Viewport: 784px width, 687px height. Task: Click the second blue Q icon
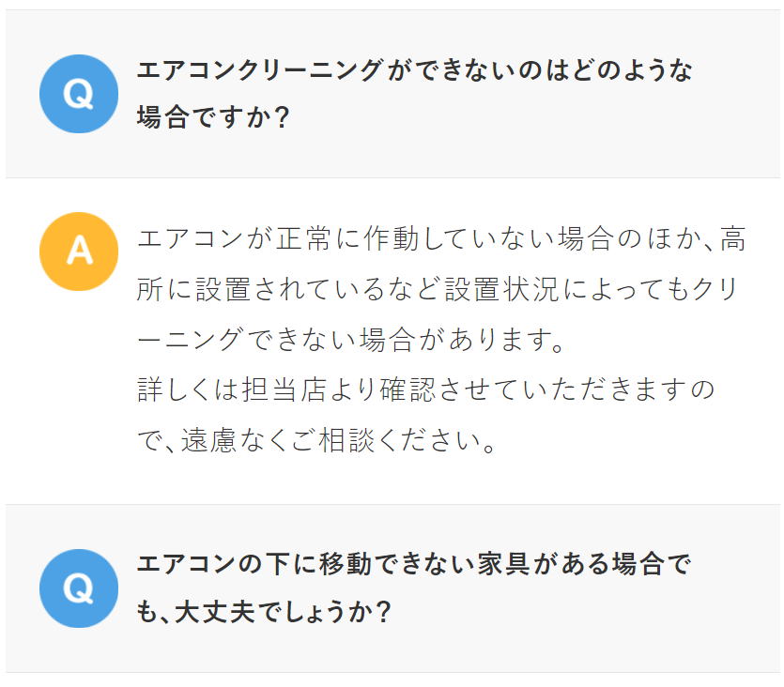(79, 588)
